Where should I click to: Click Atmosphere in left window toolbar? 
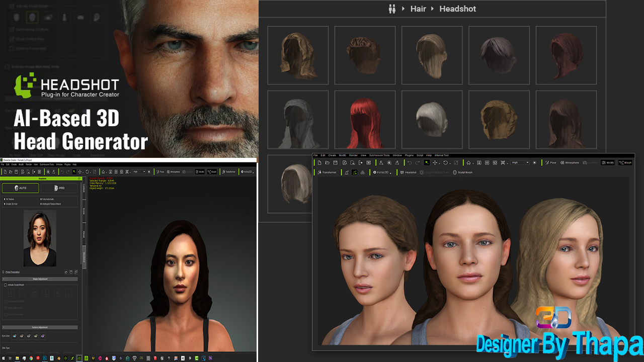coord(174,171)
